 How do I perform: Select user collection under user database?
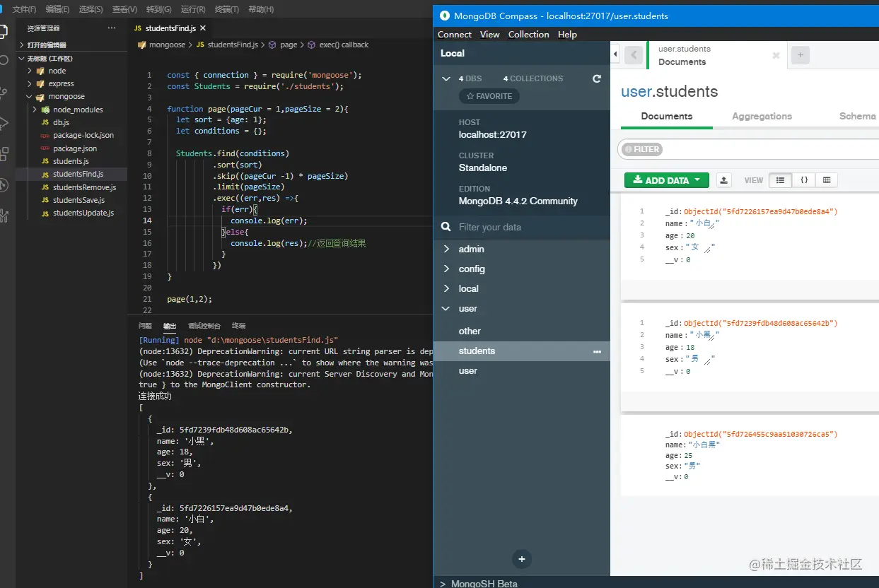pyautogui.click(x=467, y=370)
